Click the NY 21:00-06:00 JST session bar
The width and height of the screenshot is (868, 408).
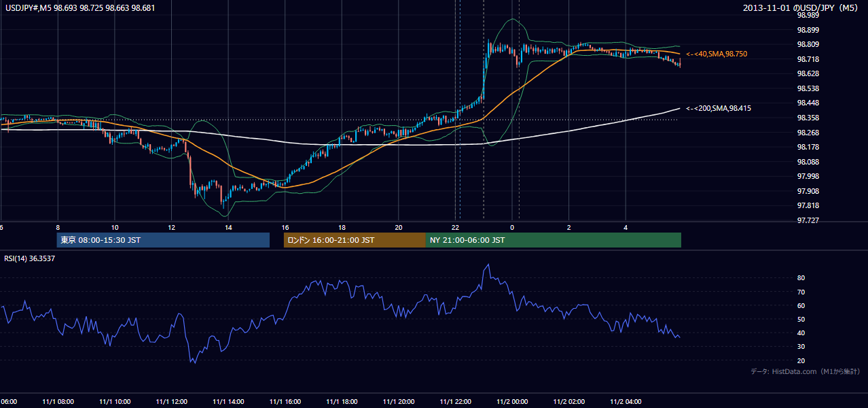point(554,240)
